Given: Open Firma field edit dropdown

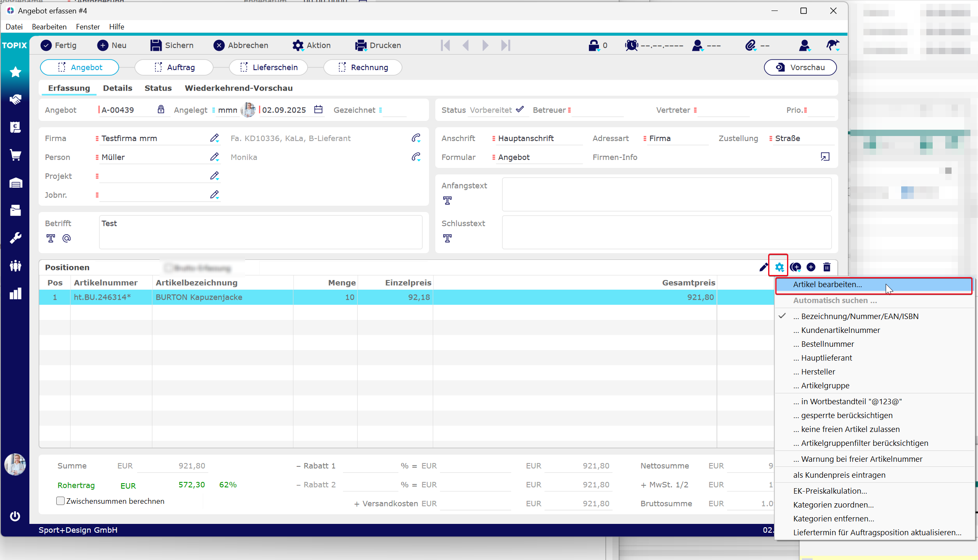Looking at the screenshot, I should pos(214,138).
